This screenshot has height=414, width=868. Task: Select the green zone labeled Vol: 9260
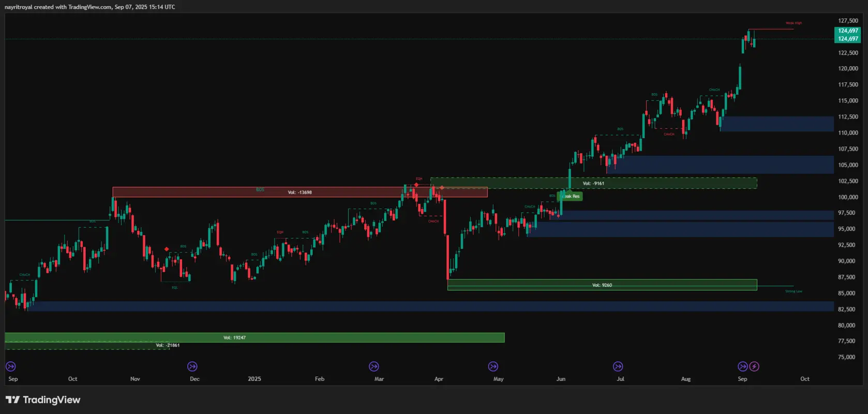[x=602, y=285]
